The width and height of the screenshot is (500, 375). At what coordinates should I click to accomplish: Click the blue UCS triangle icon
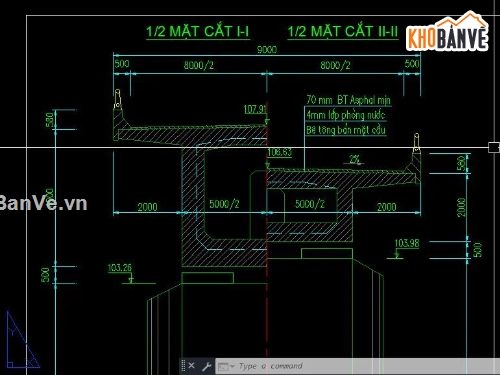22,340
